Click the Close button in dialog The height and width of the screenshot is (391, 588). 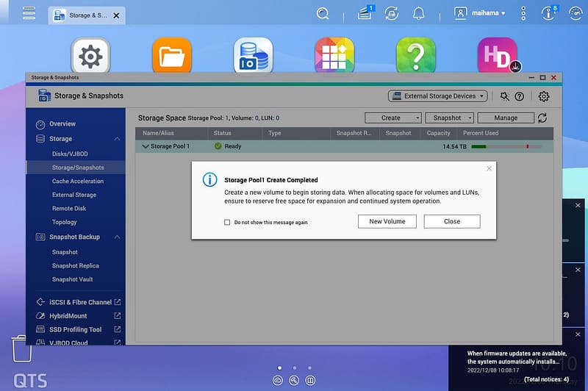click(452, 221)
